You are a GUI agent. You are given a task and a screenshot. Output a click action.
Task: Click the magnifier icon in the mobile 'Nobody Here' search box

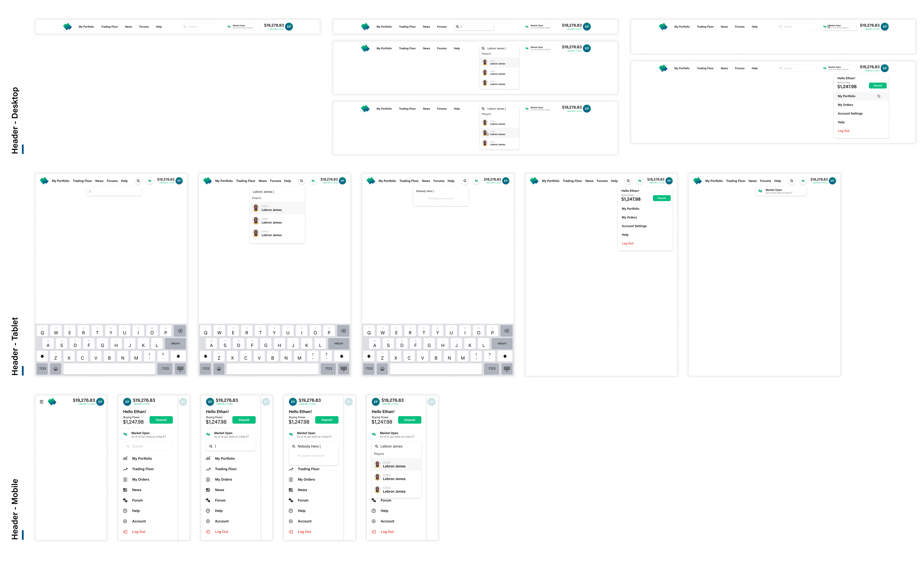(x=294, y=446)
